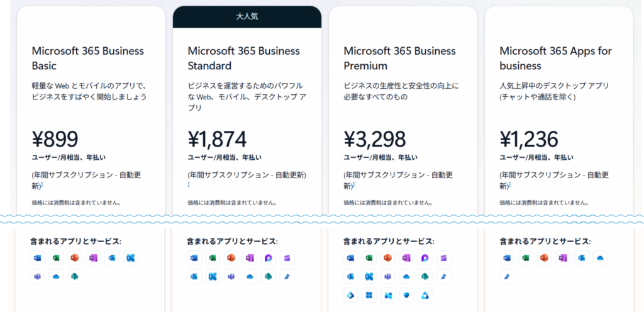Click the OneNote icon in Apps for business

pos(562,258)
